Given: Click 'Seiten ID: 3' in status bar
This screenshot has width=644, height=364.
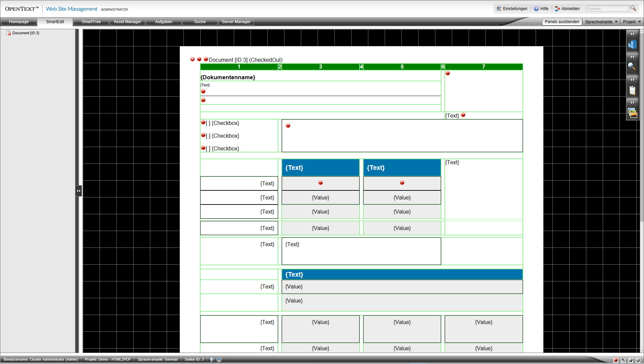Looking at the screenshot, I should pos(194,360).
